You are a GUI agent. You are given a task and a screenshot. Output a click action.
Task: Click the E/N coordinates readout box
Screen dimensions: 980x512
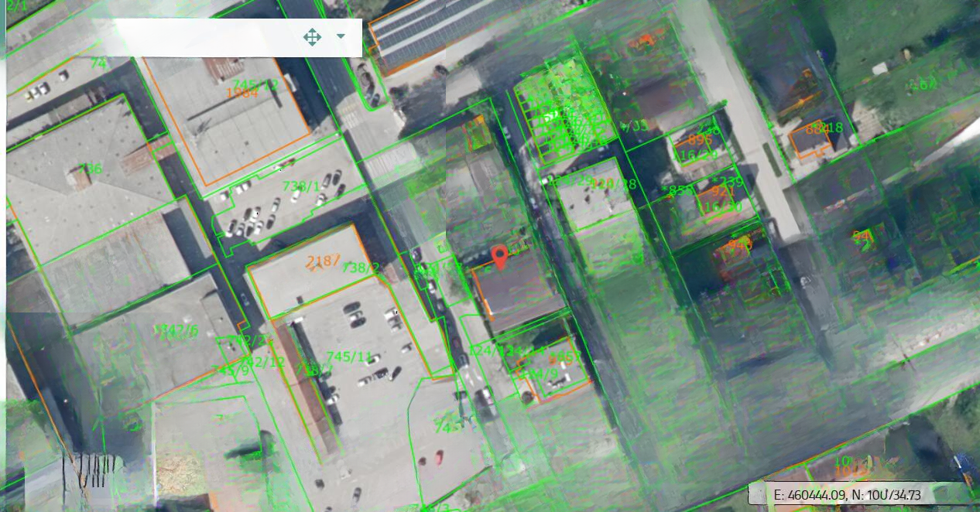click(x=858, y=494)
